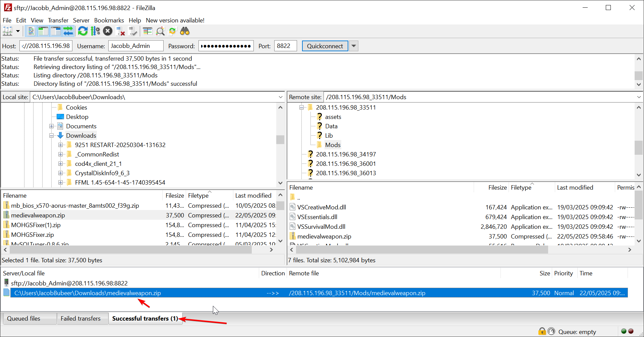Click the parent directory '..' folder icon
Screen dimensions: 644x337
coord(293,197)
